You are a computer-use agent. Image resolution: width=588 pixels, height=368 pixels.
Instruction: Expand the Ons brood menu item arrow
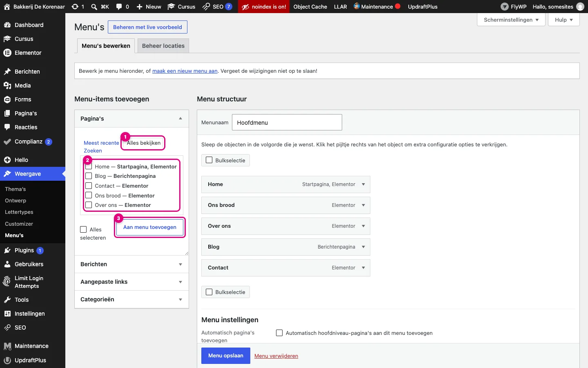pos(363,205)
